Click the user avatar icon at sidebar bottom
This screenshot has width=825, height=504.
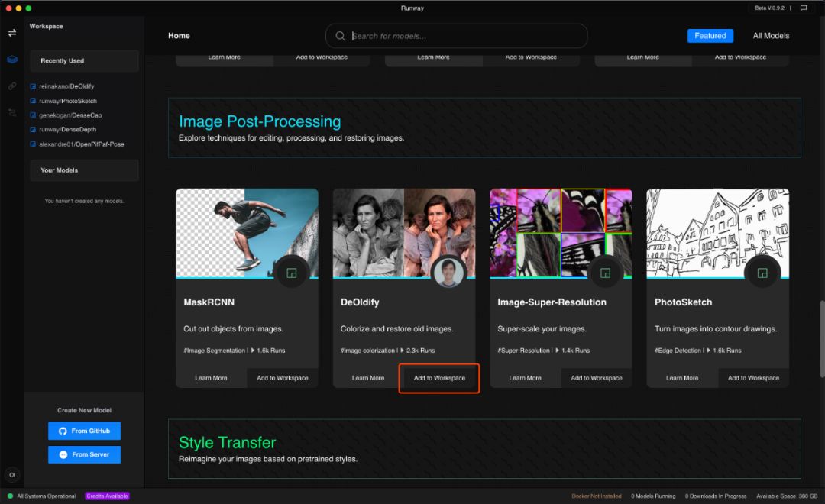[x=12, y=474]
